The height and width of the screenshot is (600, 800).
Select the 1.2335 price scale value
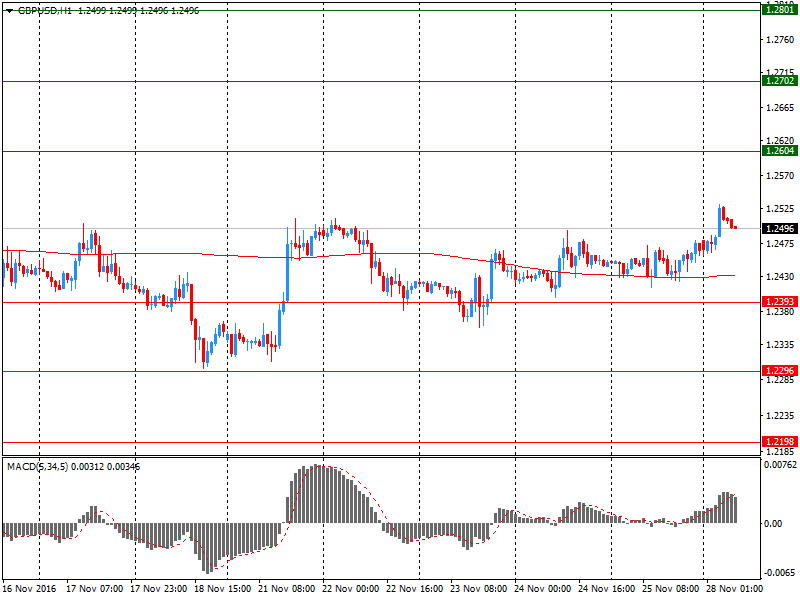[781, 345]
